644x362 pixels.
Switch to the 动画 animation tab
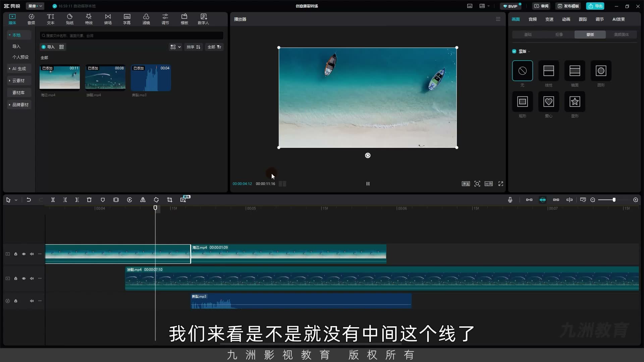pyautogui.click(x=566, y=19)
